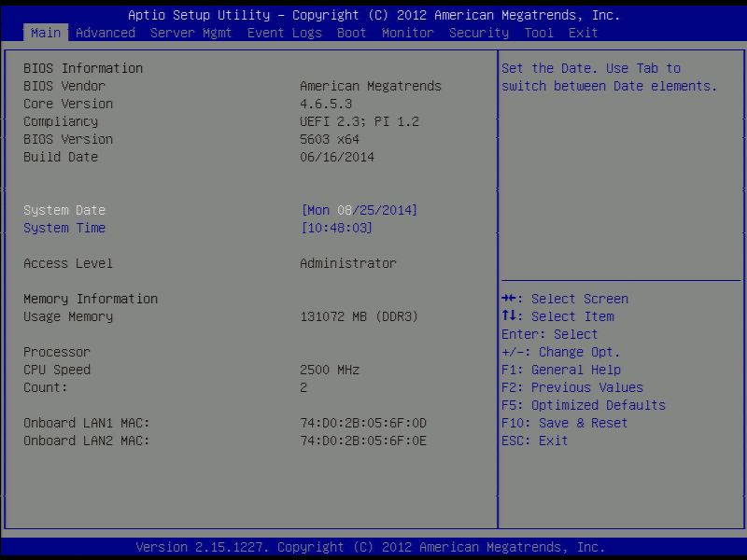Click the Administrator access value

coord(348,263)
